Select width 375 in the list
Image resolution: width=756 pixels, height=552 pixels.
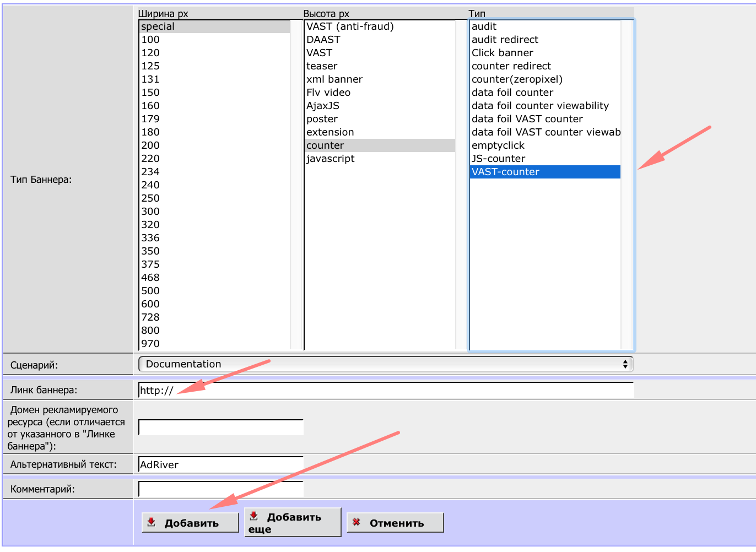(214, 264)
